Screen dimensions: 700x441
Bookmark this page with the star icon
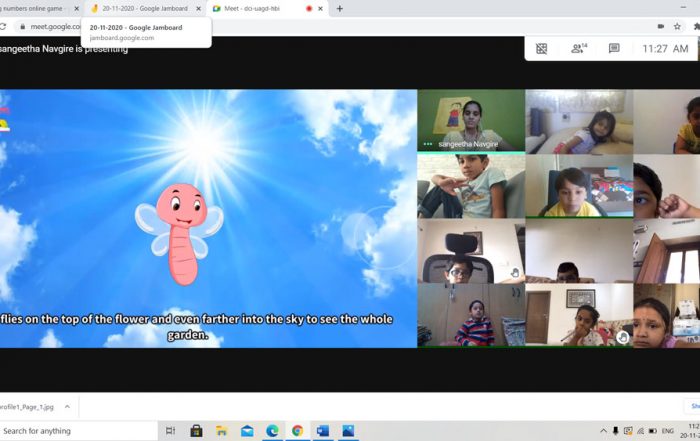677,27
